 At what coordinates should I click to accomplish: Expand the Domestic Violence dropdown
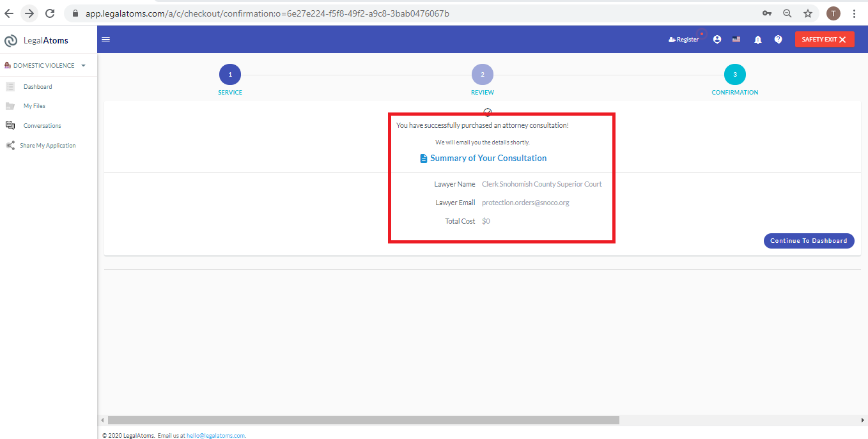[x=45, y=65]
